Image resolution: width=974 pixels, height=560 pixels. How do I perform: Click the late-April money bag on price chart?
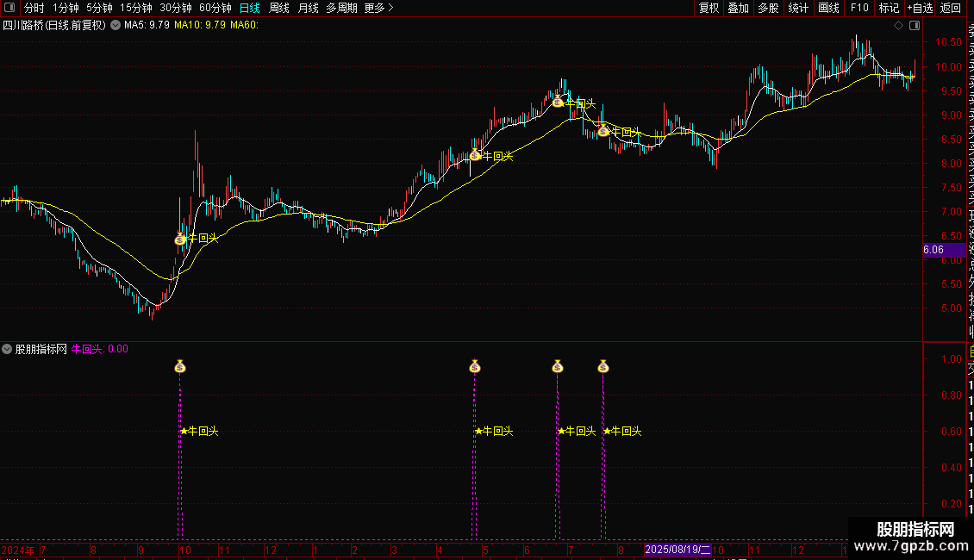475,155
